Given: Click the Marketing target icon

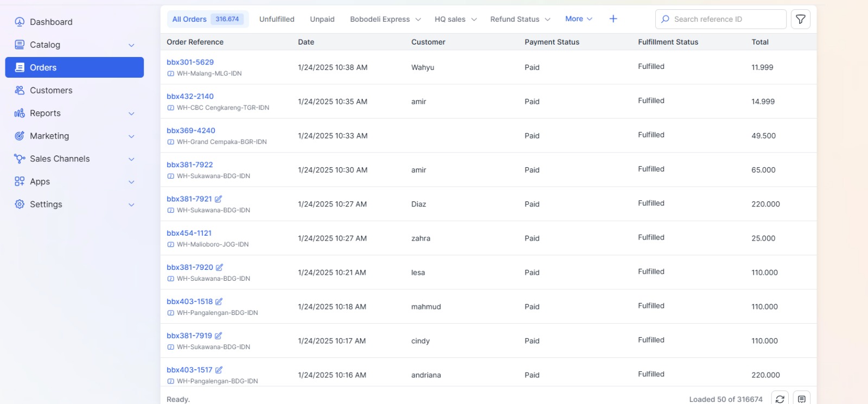Looking at the screenshot, I should (x=20, y=136).
